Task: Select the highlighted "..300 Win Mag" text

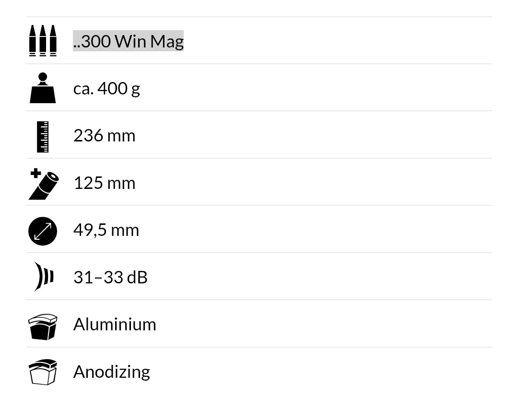Action: coord(128,41)
